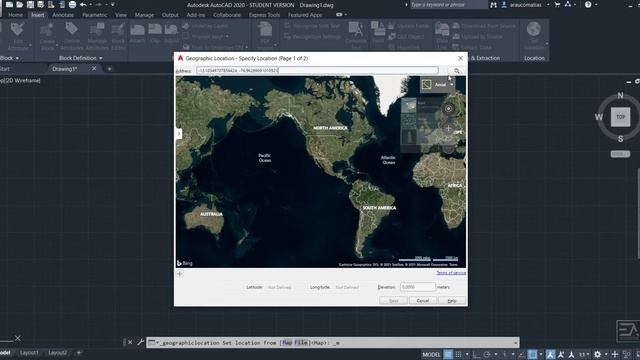This screenshot has height=360, width=640.
Task: Expand the left side panel arrow on map
Action: (x=179, y=133)
